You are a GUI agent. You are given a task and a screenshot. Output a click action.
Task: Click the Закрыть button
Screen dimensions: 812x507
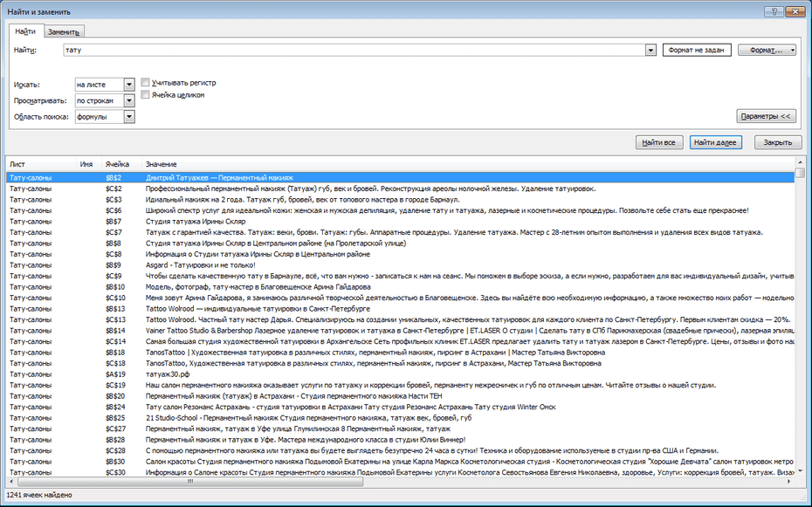pos(778,142)
